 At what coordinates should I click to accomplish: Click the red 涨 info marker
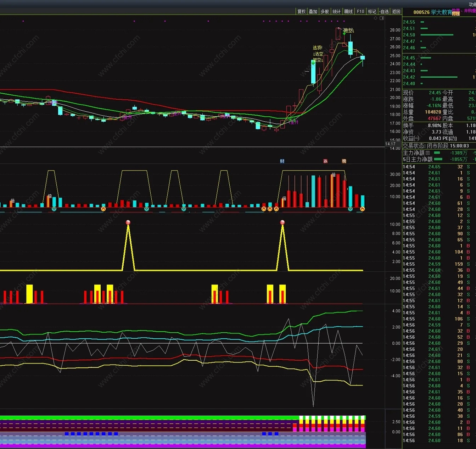(x=325, y=161)
